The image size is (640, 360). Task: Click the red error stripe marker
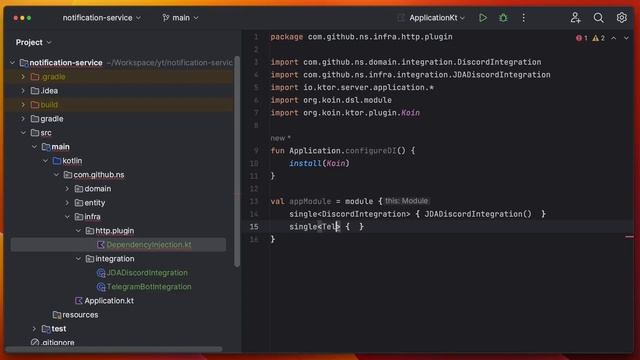[x=629, y=237]
